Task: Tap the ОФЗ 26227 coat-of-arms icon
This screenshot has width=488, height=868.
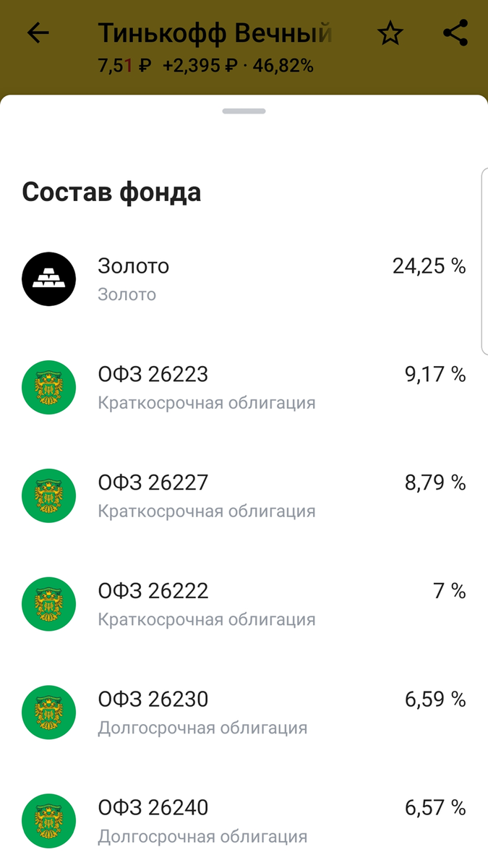Action: (48, 495)
